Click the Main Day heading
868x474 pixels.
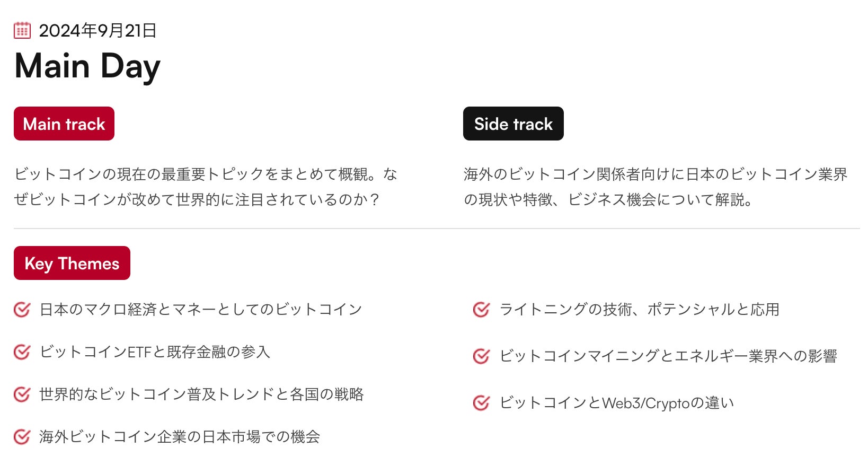pyautogui.click(x=87, y=66)
